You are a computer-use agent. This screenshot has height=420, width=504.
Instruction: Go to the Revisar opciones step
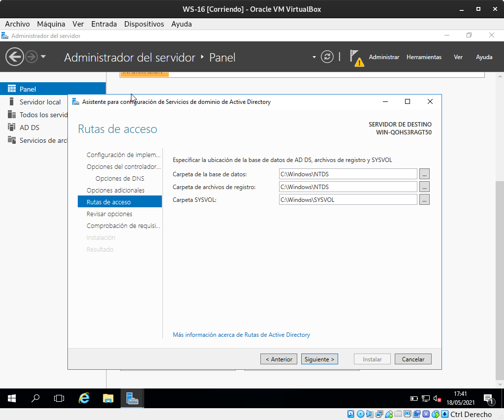click(x=109, y=214)
